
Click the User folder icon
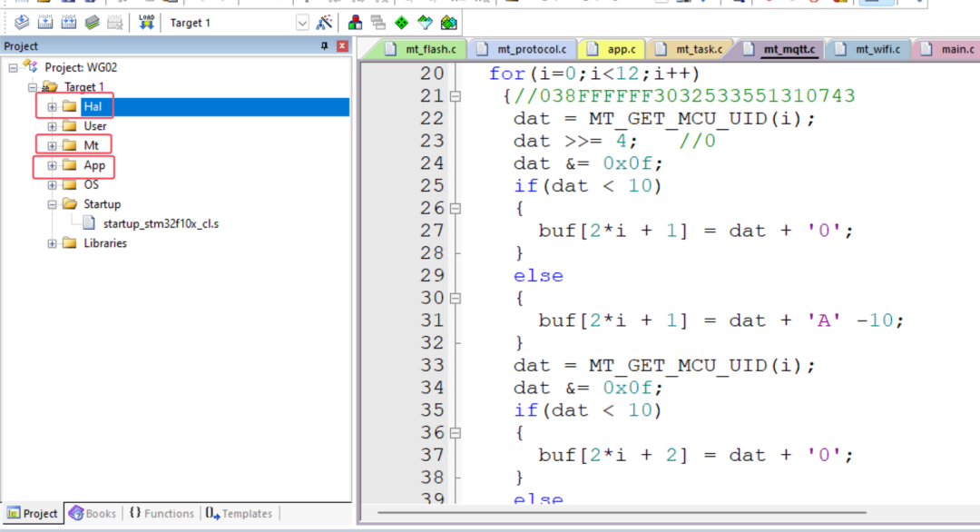pos(70,125)
